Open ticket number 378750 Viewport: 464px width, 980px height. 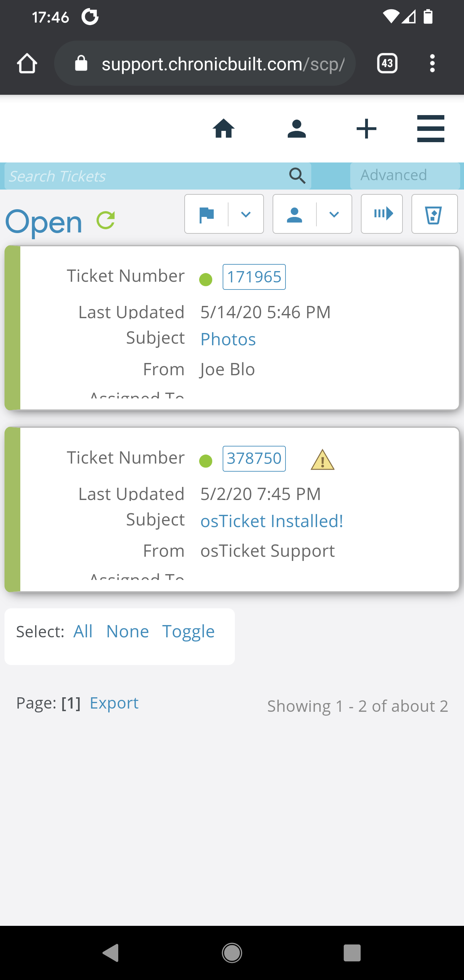tap(254, 458)
